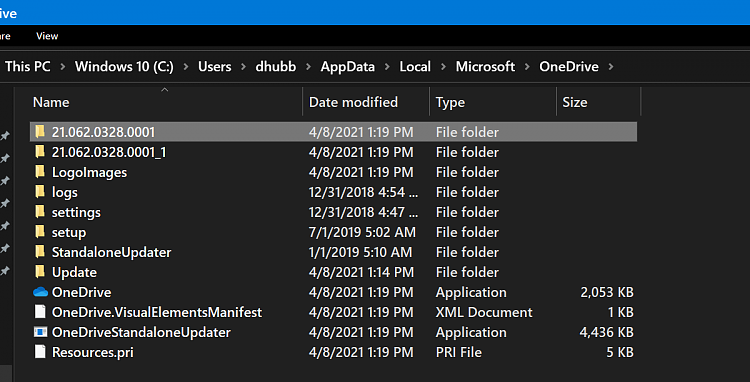750x382 pixels.
Task: Select the 21.062.0328.0001_1 folder name
Action: click(109, 152)
